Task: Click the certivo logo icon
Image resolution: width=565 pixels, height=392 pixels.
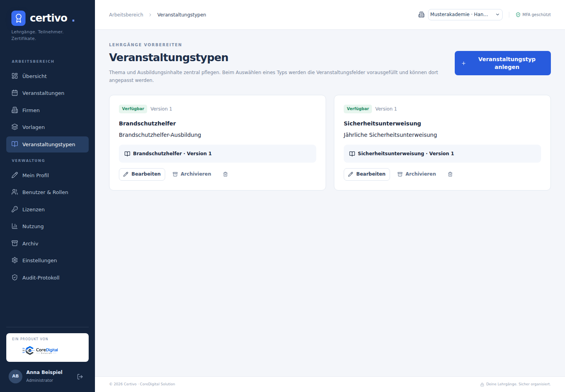Action: coord(18,18)
